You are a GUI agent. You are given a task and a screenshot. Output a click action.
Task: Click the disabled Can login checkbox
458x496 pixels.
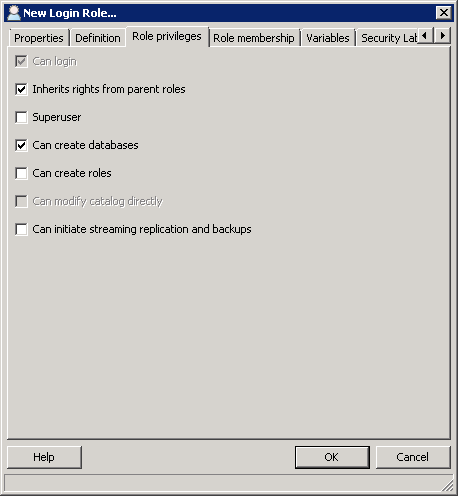pyautogui.click(x=21, y=61)
